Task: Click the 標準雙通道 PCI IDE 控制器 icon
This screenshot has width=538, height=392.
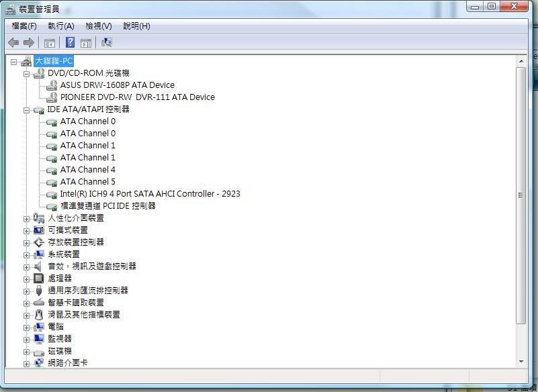Action: point(52,207)
